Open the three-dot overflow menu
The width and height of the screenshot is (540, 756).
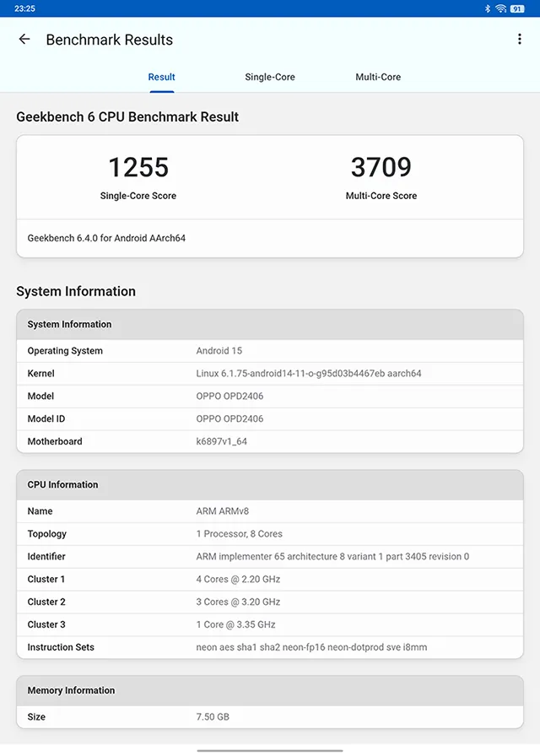519,40
